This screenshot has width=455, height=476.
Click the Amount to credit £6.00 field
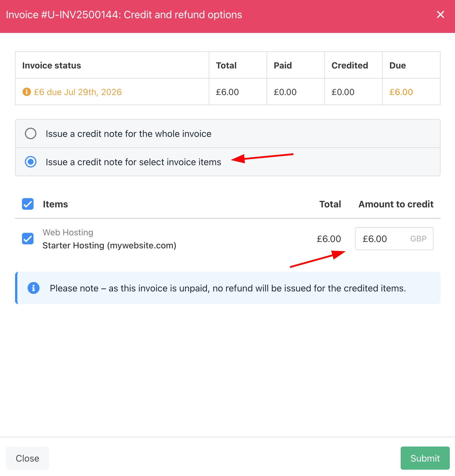click(x=394, y=239)
